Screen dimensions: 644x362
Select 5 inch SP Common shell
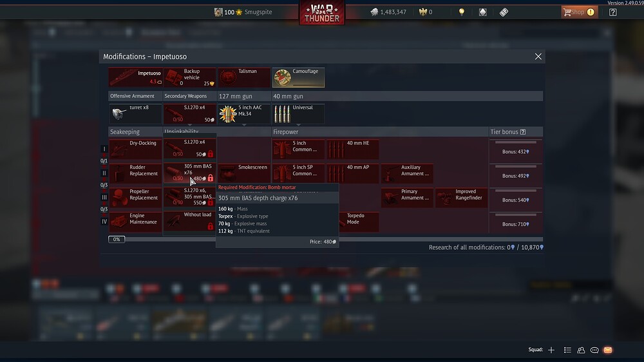click(x=298, y=173)
